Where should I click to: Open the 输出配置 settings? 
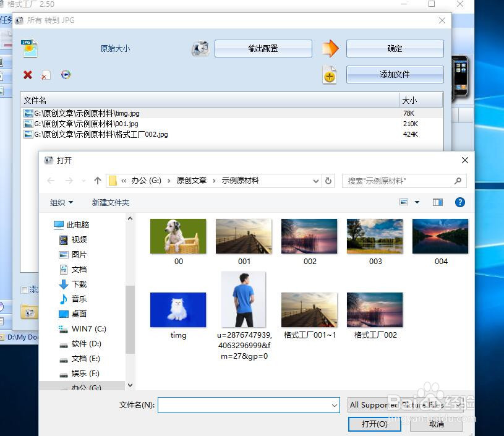coord(263,48)
